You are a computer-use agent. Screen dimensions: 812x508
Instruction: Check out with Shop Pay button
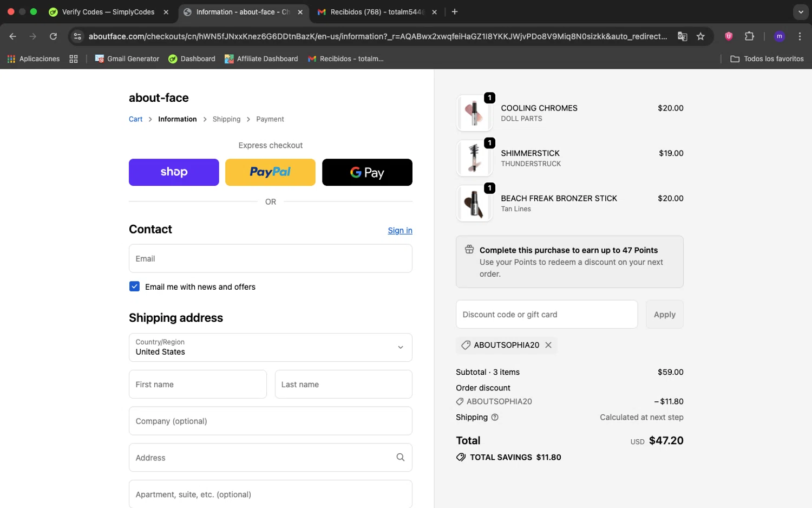pos(174,172)
